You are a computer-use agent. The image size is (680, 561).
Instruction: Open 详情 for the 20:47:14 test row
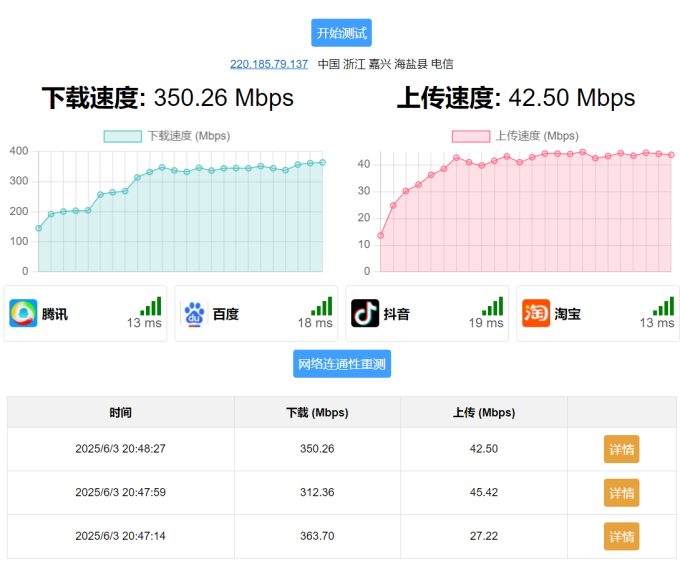(x=621, y=536)
